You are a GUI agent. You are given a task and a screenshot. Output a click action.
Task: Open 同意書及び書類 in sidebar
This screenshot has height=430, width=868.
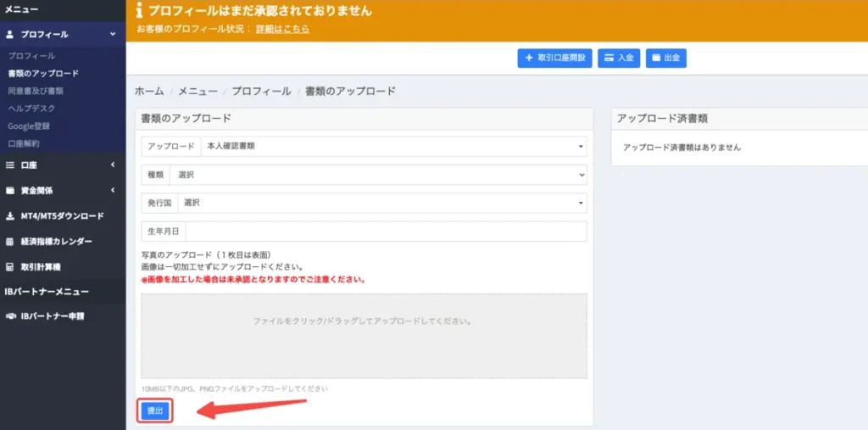36,91
